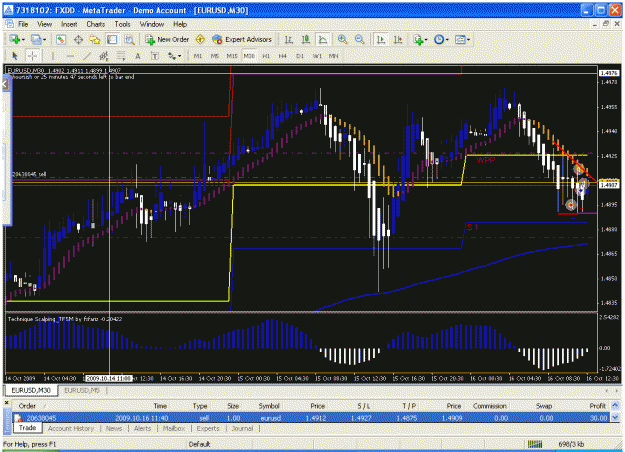Open the News terminal tab
Screen dimensions: 625x452
[114, 428]
